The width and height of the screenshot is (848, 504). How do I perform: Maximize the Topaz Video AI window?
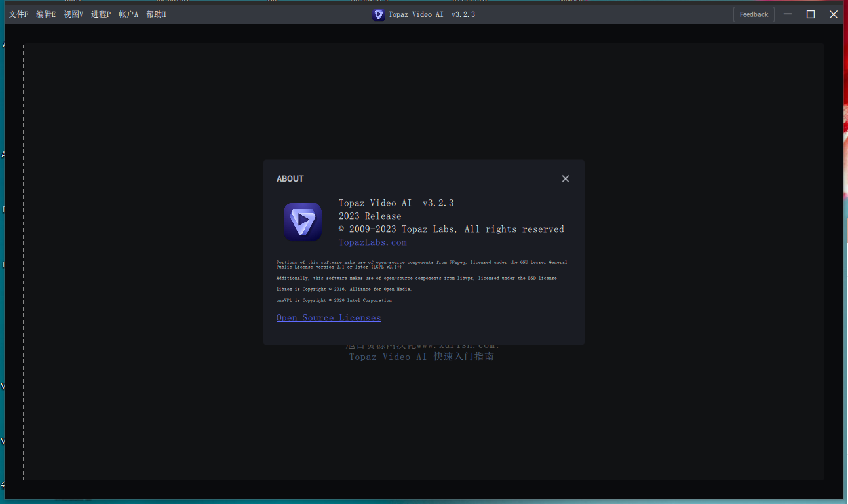pos(811,14)
